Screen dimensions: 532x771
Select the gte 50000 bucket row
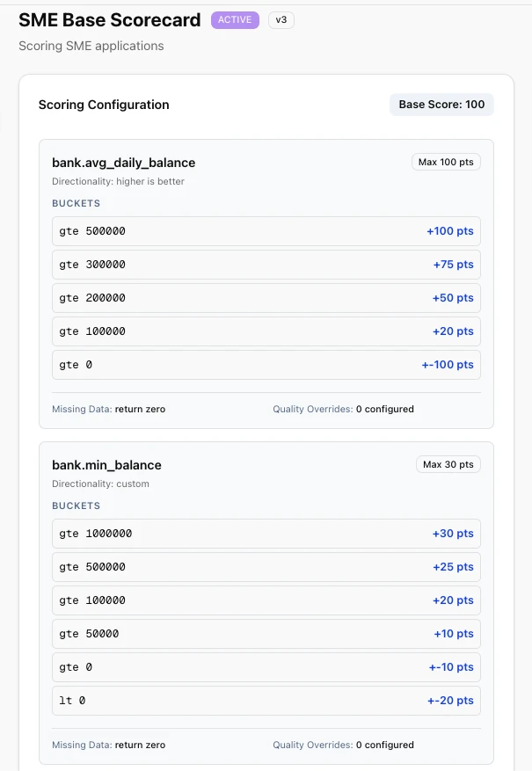tap(266, 634)
